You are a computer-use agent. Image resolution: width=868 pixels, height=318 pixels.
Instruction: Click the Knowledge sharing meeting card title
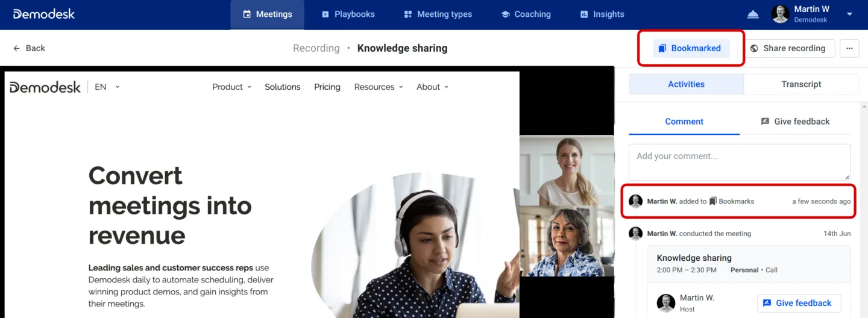tap(694, 258)
